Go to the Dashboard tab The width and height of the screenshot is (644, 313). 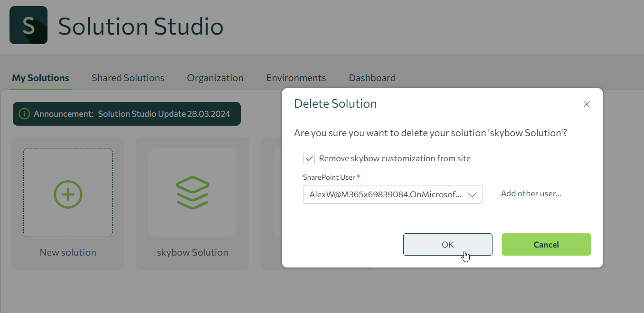pyautogui.click(x=372, y=77)
